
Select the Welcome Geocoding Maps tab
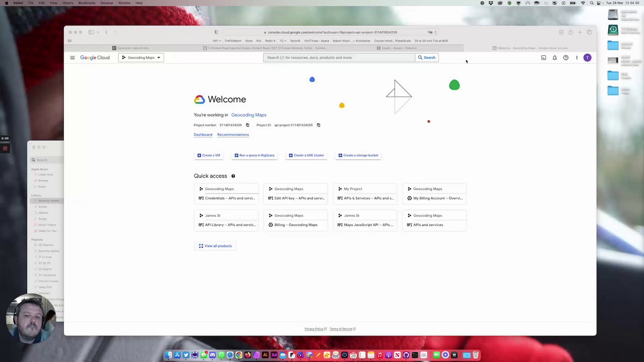coord(530,48)
